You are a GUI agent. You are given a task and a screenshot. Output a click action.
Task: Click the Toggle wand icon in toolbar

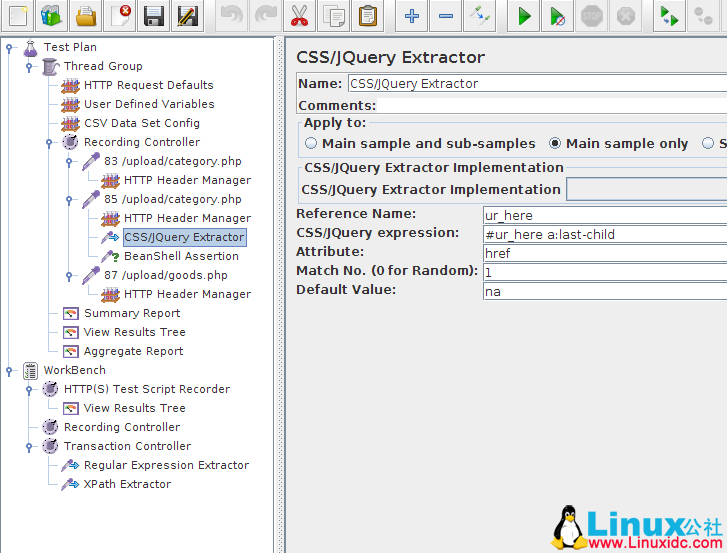pyautogui.click(x=480, y=16)
